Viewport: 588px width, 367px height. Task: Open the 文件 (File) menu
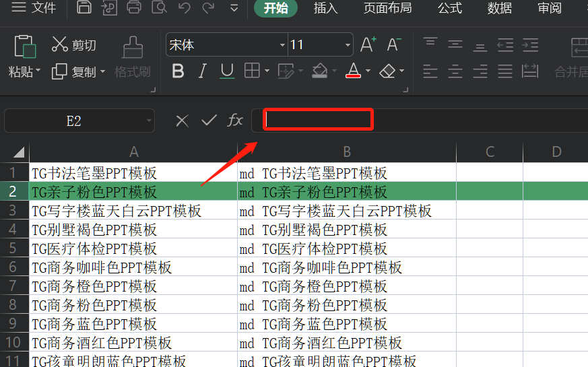[35, 8]
